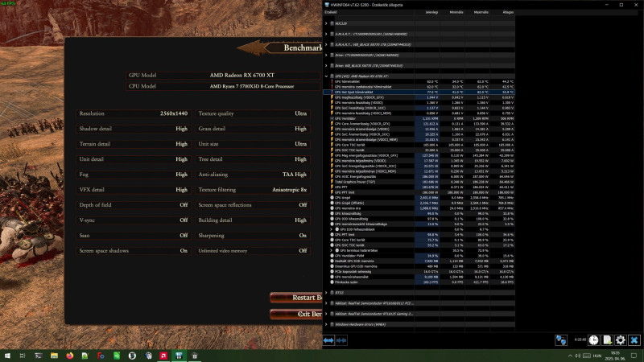Click the blue expand-columns arrows icon in HWiNFO

pyautogui.click(x=328, y=340)
